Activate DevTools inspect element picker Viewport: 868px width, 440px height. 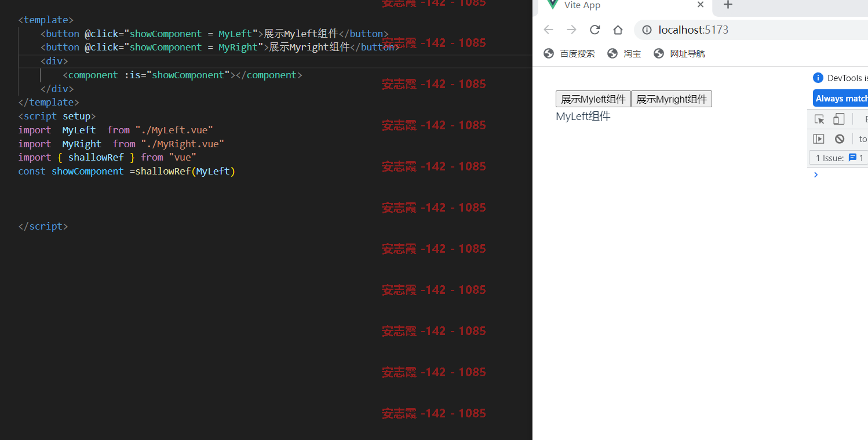pyautogui.click(x=819, y=119)
